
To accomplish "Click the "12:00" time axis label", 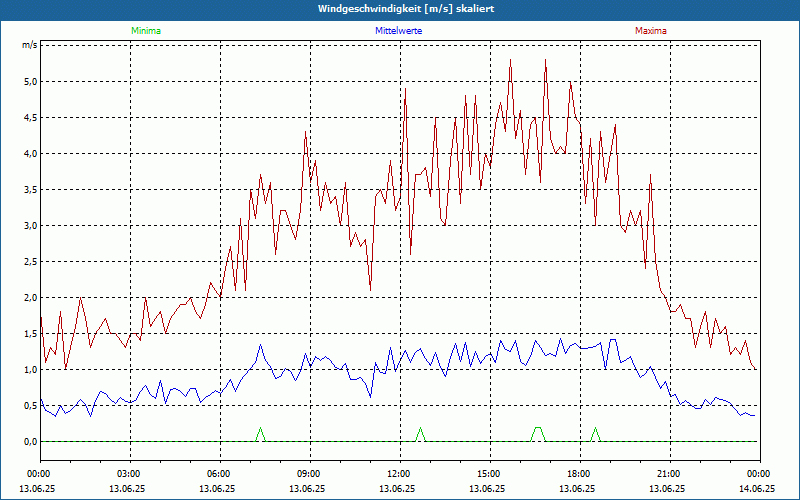I will point(400,474).
